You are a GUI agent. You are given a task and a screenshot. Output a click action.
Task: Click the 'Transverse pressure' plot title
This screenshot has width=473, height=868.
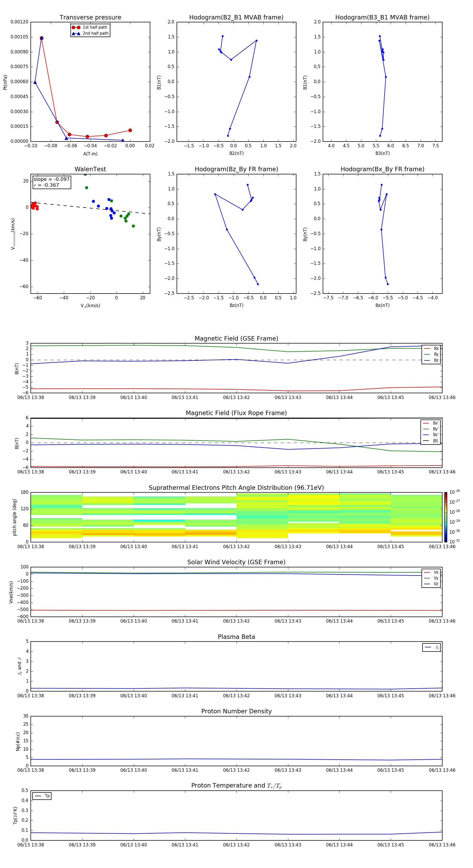90,18
